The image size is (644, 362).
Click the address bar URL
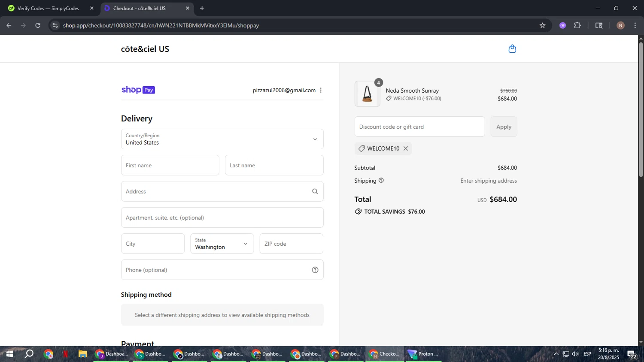pyautogui.click(x=161, y=25)
